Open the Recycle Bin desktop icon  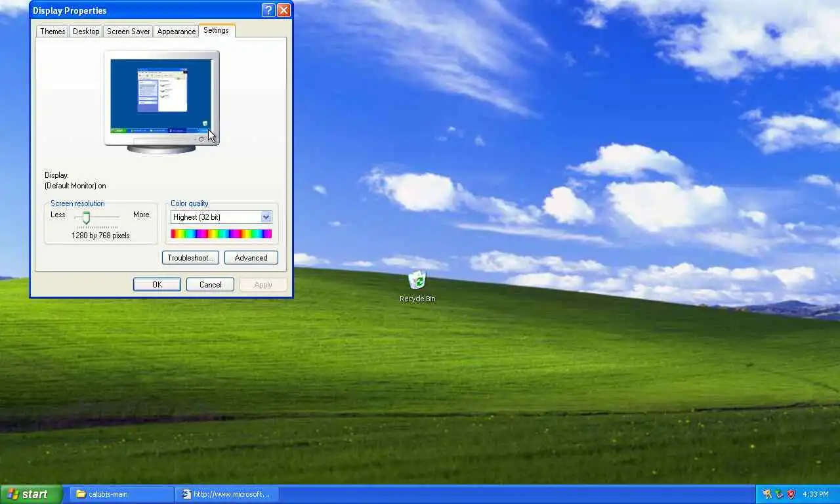pyautogui.click(x=417, y=287)
